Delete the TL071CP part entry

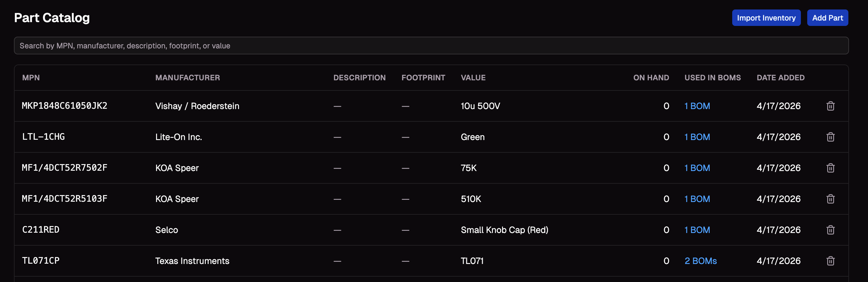coord(830,261)
